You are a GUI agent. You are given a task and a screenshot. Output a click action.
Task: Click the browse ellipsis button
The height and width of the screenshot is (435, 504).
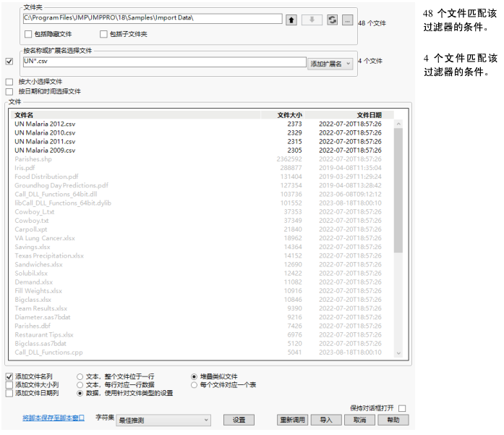348,20
